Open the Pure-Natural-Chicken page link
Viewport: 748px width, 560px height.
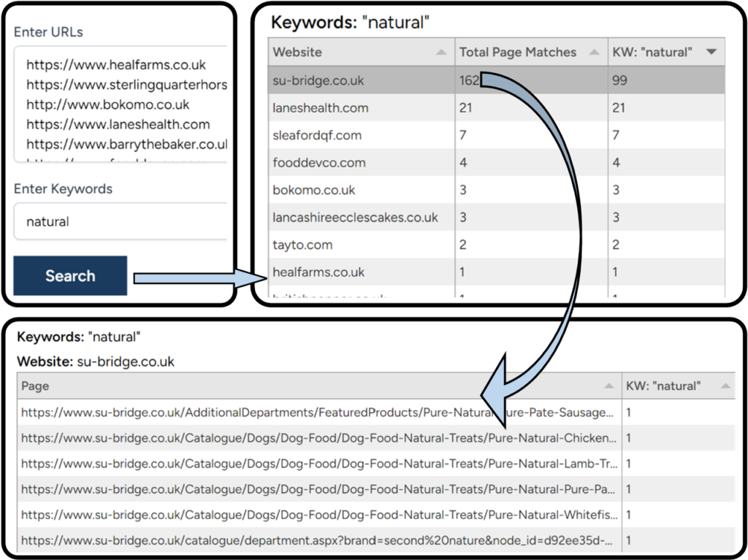[x=318, y=438]
